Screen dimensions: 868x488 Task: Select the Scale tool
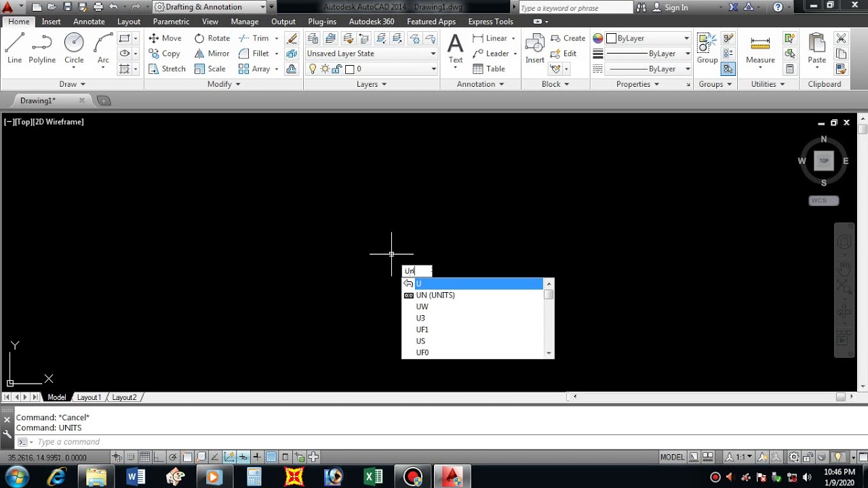click(210, 68)
